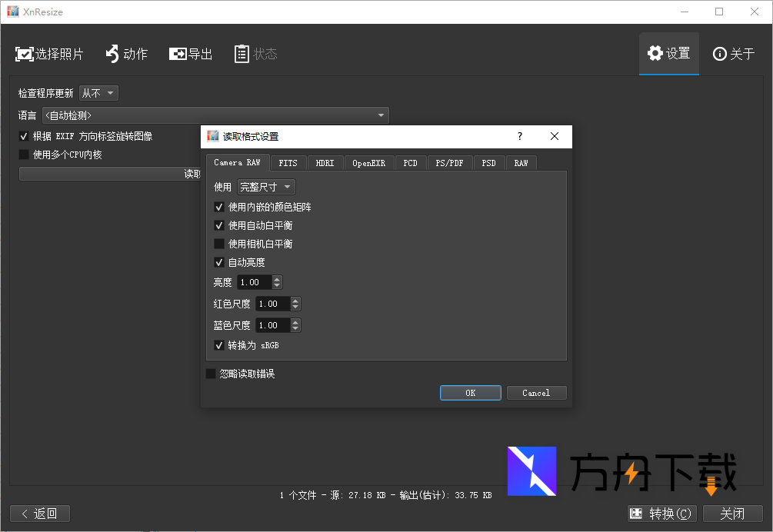Increase 亮度 value with the up stepper
The width and height of the screenshot is (773, 532).
point(277,278)
